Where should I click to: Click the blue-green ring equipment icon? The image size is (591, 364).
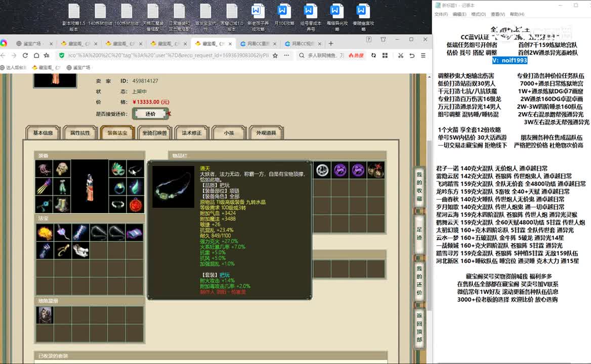(x=117, y=187)
